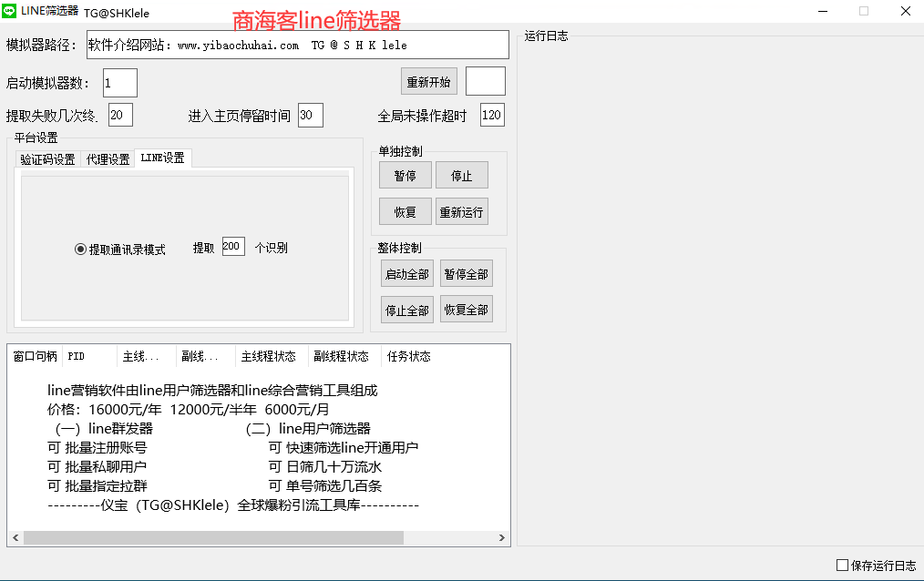Edit the global idle timeout field showing 120
924x581 pixels.
click(492, 115)
